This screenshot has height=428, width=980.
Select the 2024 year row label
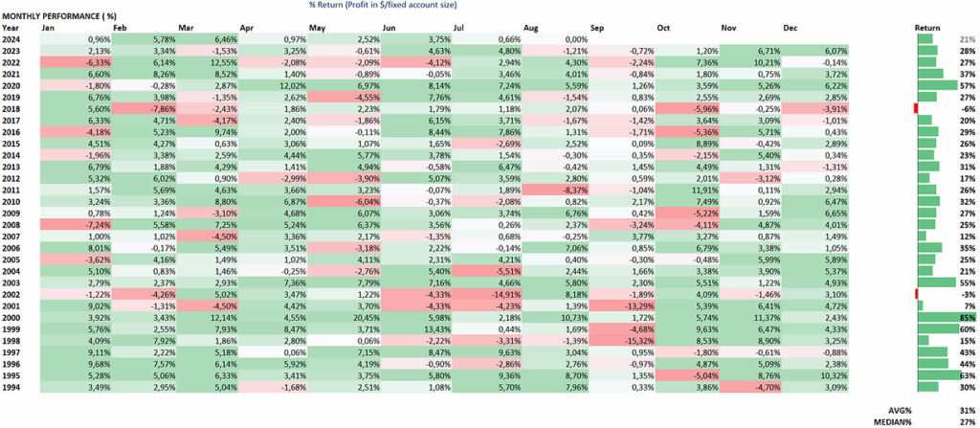11,39
